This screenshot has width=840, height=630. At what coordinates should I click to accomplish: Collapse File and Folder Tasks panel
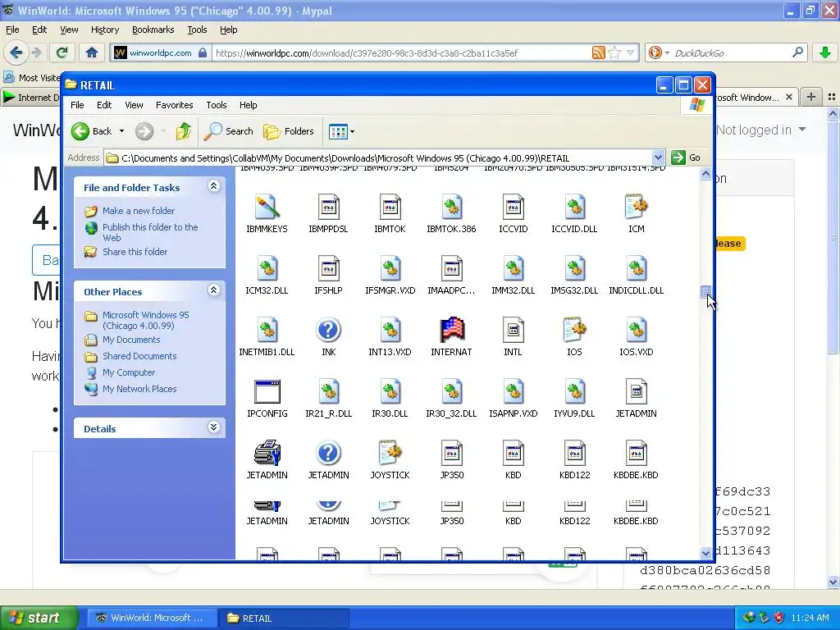tap(213, 186)
